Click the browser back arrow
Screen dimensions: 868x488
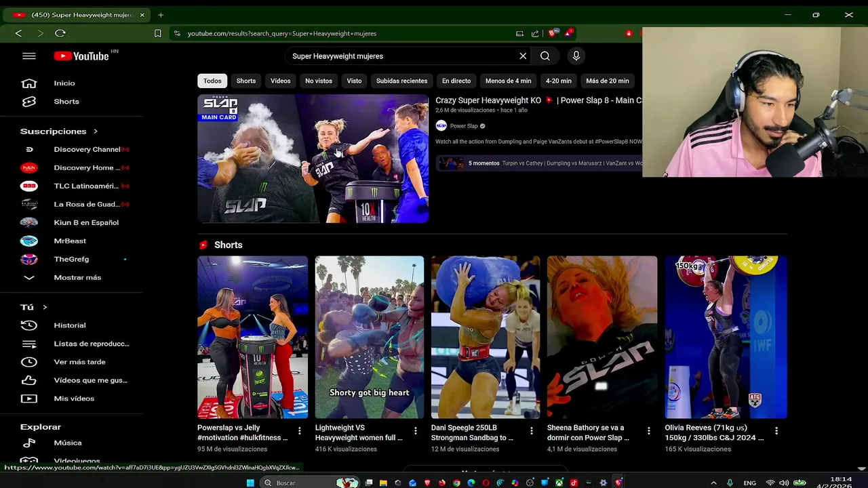click(18, 33)
